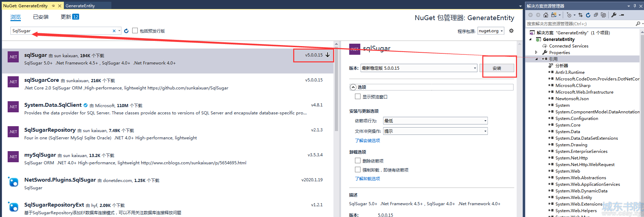Click Preview Selected Items dash icon

click(x=621, y=15)
